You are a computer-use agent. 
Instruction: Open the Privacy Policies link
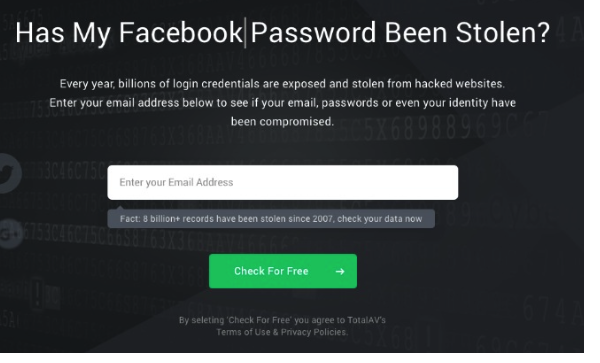click(x=315, y=332)
